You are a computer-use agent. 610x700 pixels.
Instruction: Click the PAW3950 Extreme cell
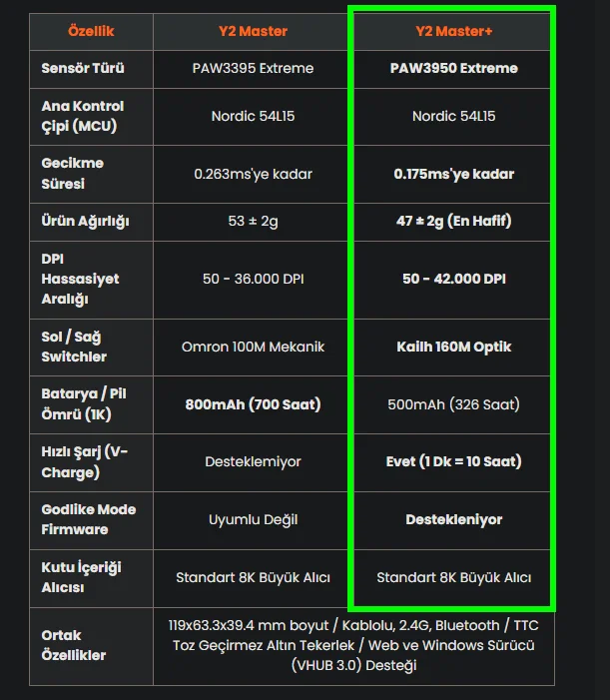454,68
